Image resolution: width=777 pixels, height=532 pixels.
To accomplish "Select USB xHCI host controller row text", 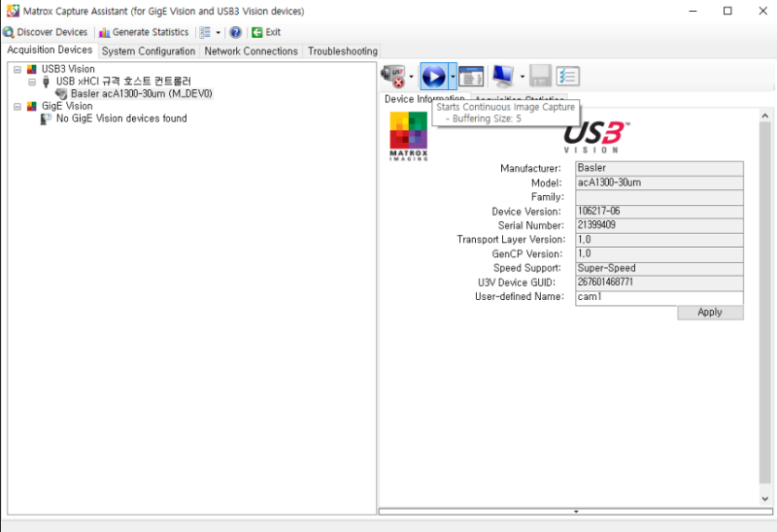I will click(123, 82).
